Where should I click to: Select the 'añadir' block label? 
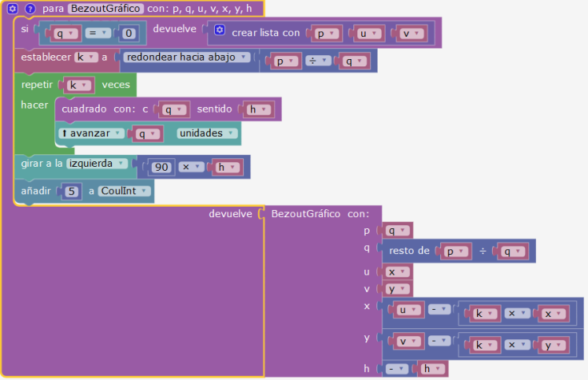(36, 191)
